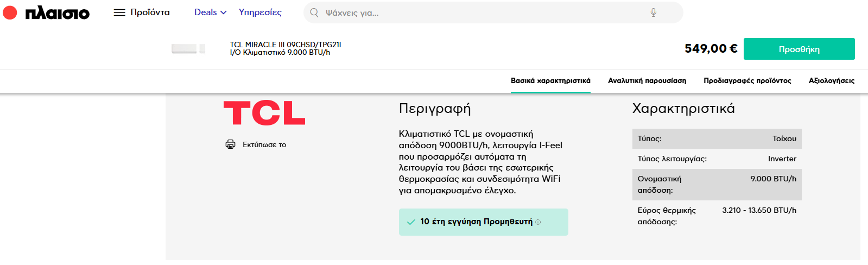868x265 pixels.
Task: Click the magnifier search icon
Action: pos(314,12)
